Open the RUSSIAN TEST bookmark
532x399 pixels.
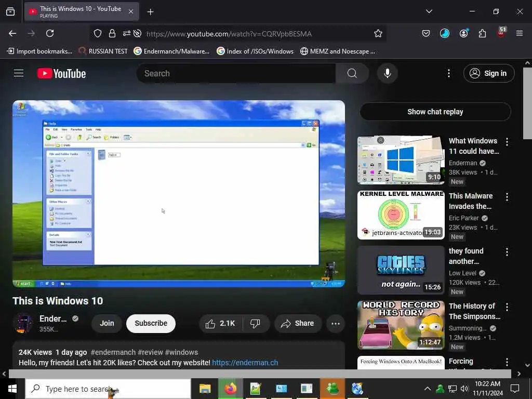coord(103,51)
